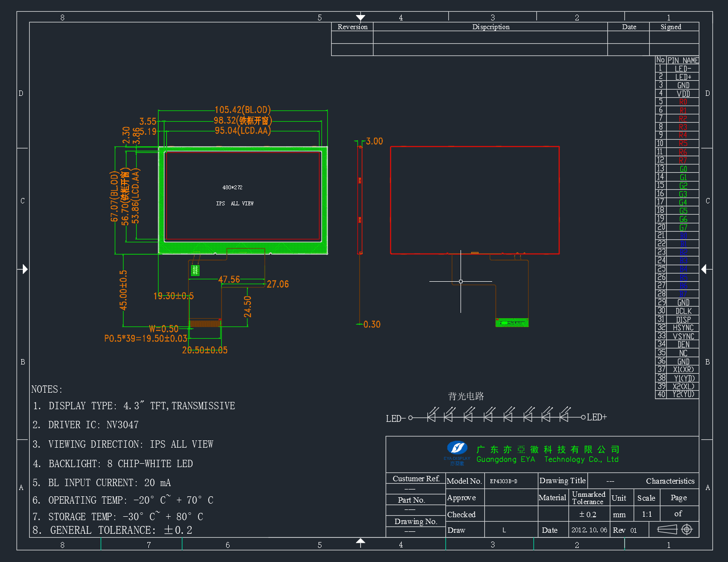The width and height of the screenshot is (728, 562).
Task: Select the 105.42(BL.OD) width dimension
Action: click(243, 110)
